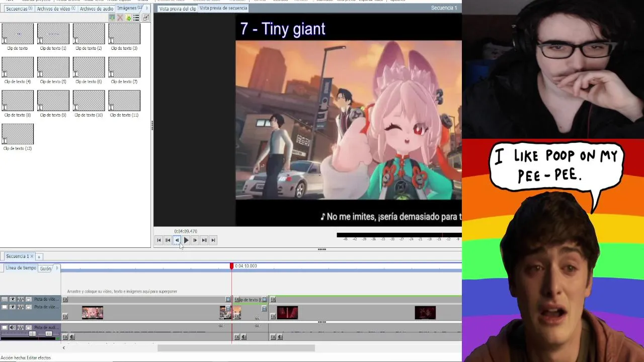Image resolution: width=644 pixels, height=362 pixels.
Task: Switch to Línea de tiempo view
Action: click(x=21, y=268)
